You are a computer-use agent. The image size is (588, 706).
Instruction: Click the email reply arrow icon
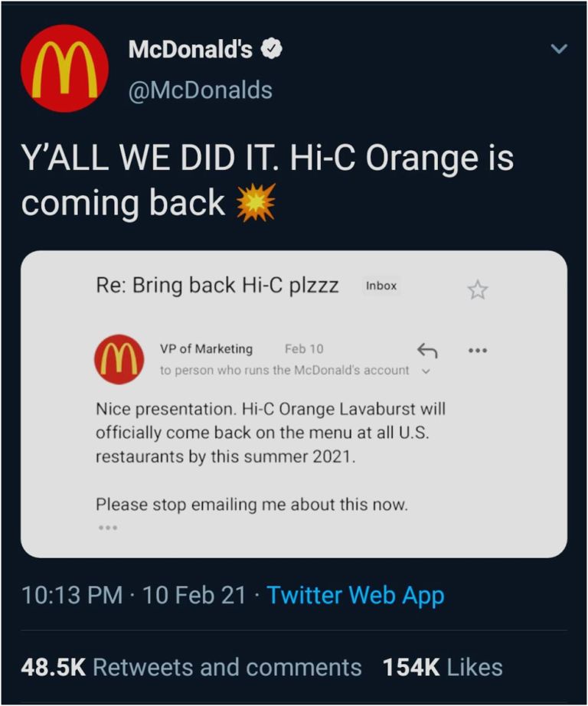(x=427, y=351)
